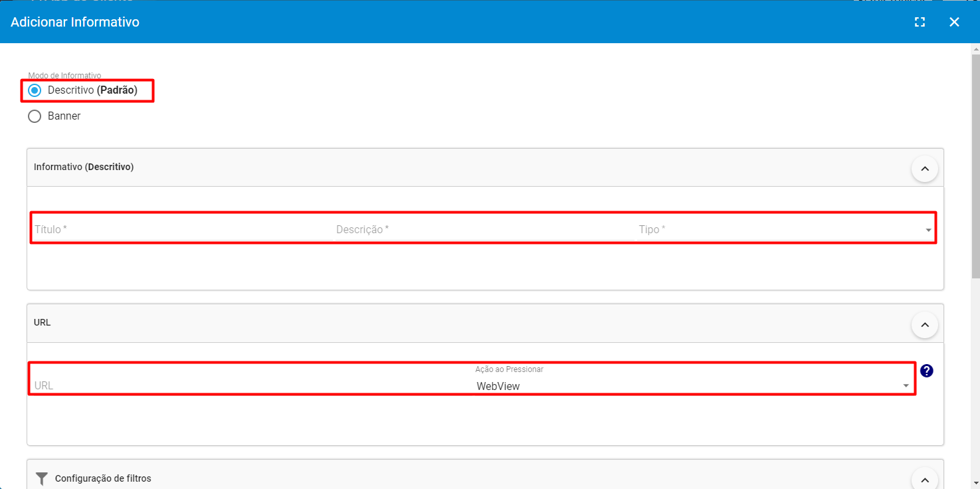980x489 pixels.
Task: Open the Tipo dropdown
Action: tap(785, 230)
